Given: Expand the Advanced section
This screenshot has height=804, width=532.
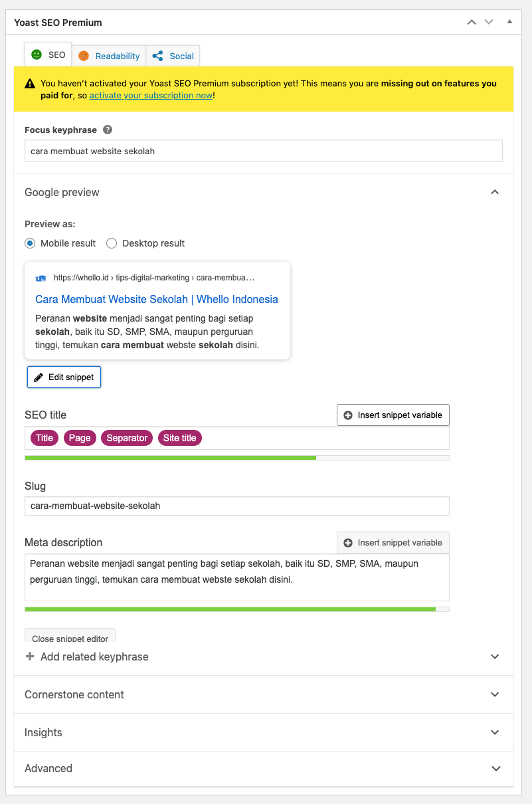Looking at the screenshot, I should pyautogui.click(x=494, y=768).
